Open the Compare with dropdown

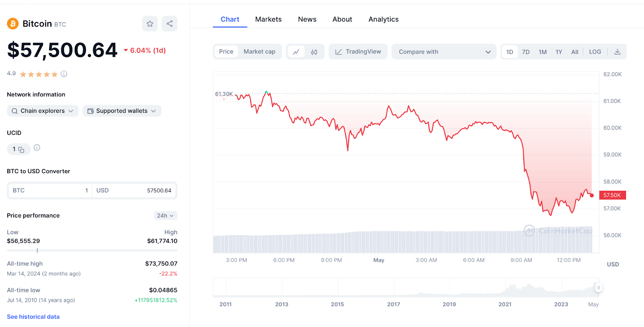point(444,52)
